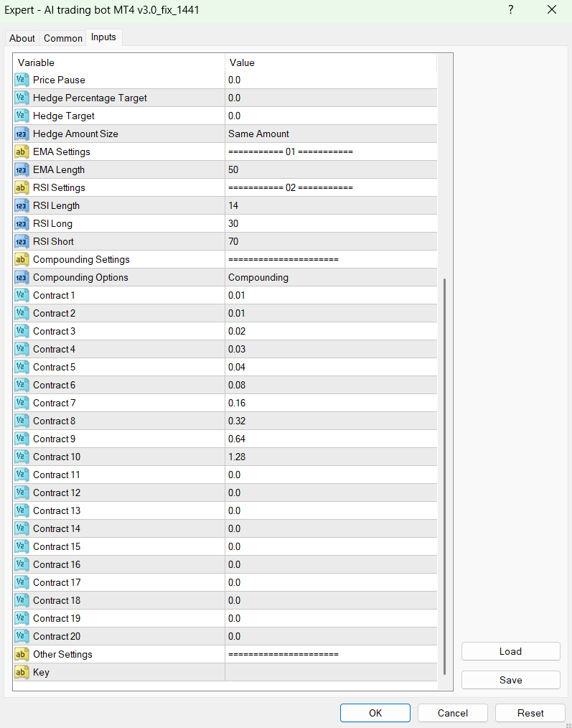The width and height of the screenshot is (572, 728).
Task: Click the double icon beside Contract 8
Action: point(22,421)
